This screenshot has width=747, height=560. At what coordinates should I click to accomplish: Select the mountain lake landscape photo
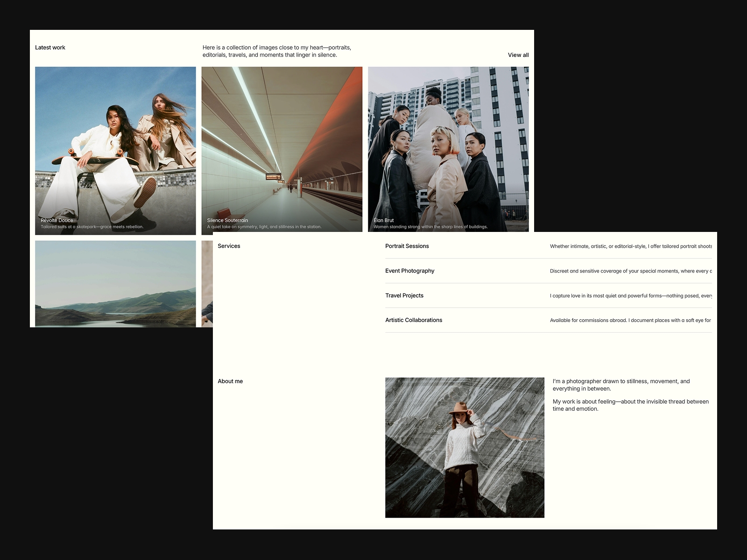click(x=115, y=283)
